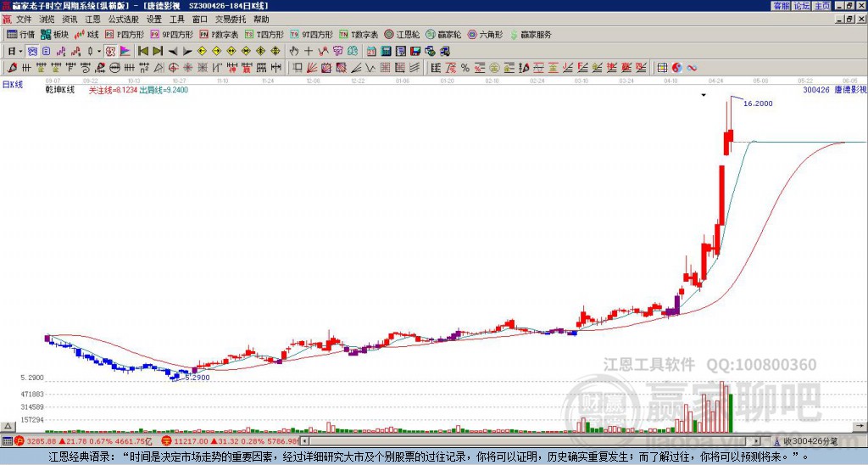Jump to first bar icon
The width and height of the screenshot is (868, 465).
point(142,52)
